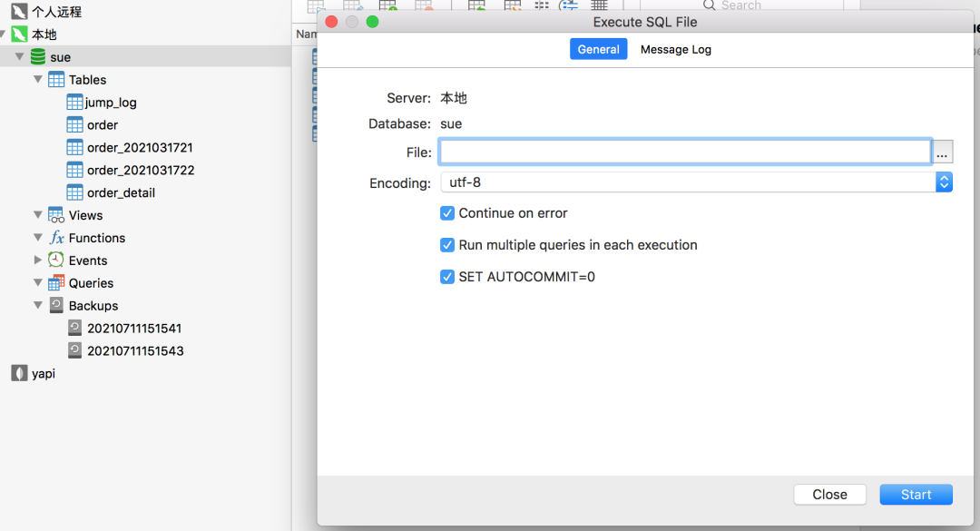Select the jump_log table row
This screenshot has height=531, width=980.
[x=145, y=102]
